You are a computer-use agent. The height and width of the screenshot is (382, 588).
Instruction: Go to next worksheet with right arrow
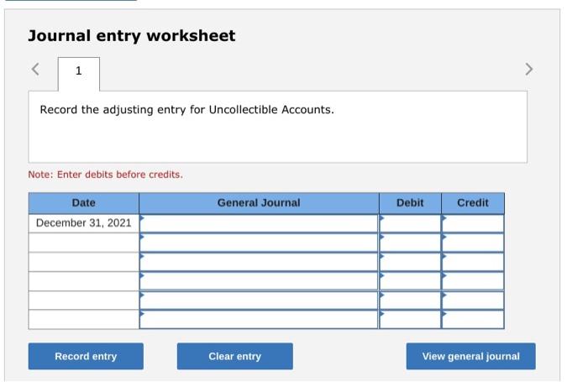point(528,69)
